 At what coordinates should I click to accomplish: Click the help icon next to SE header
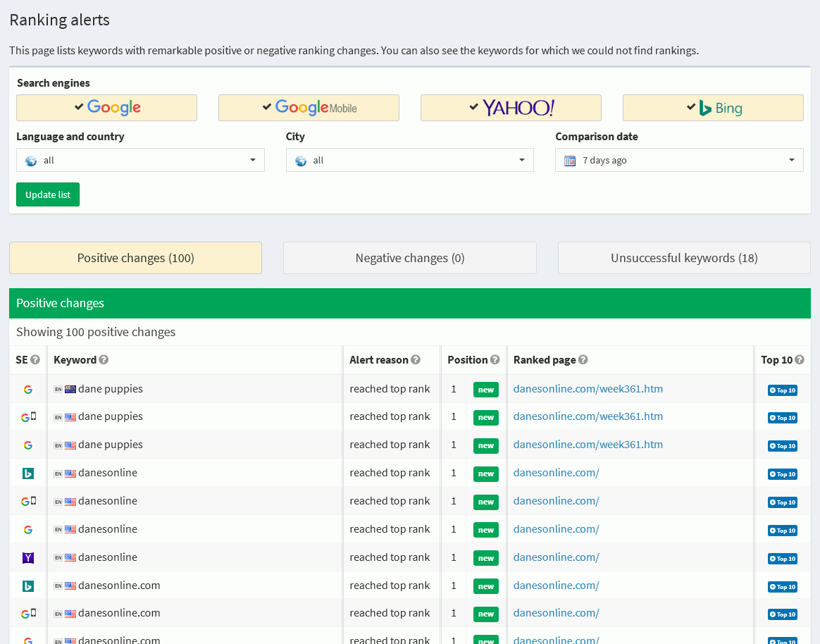pos(35,360)
